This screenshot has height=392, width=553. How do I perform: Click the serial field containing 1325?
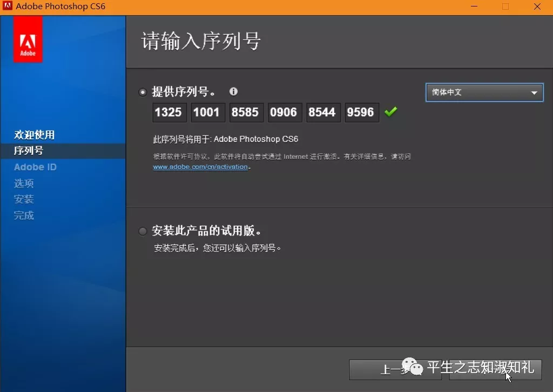click(x=169, y=112)
